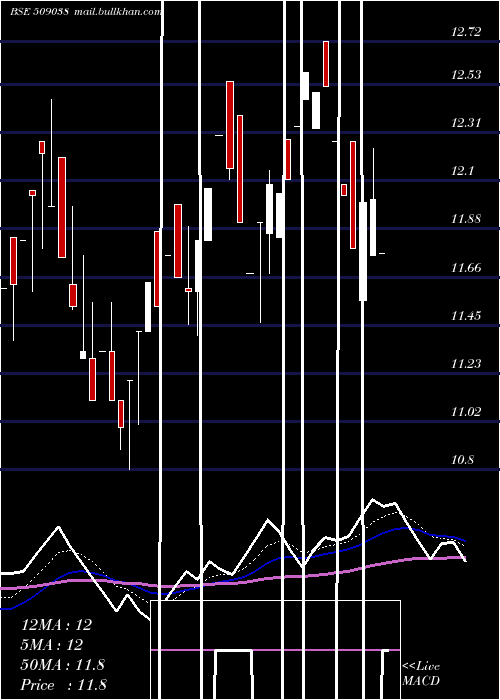Screen dimensions: 500x700
Task: Select the tall red candle below 12.53
Action: tap(230, 125)
